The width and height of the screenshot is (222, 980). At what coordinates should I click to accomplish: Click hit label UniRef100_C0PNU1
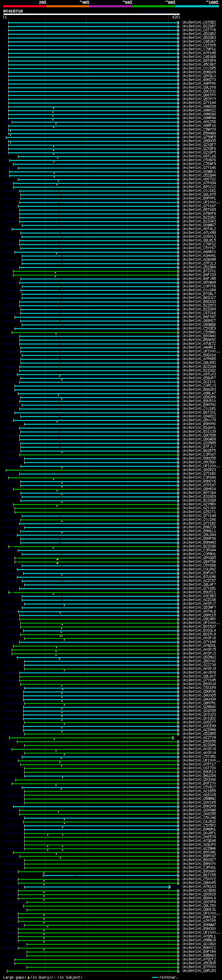(x=199, y=554)
